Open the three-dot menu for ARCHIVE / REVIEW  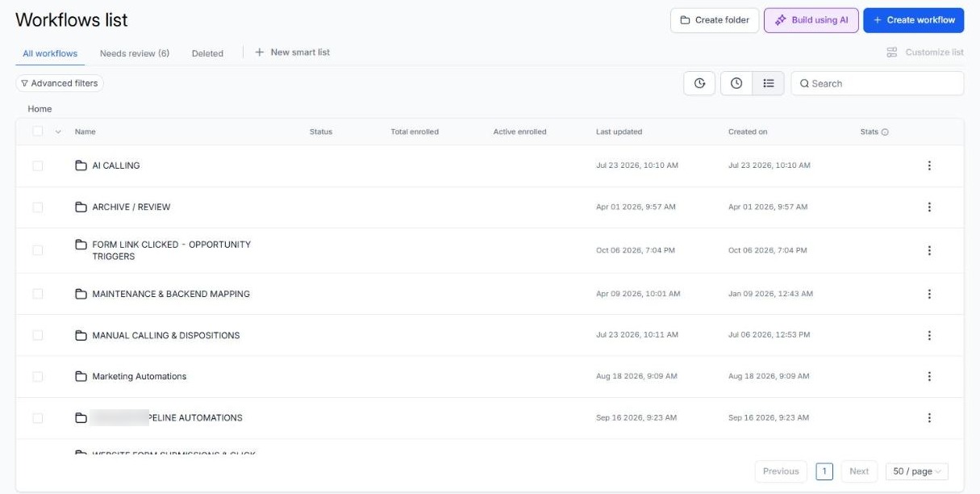point(929,207)
